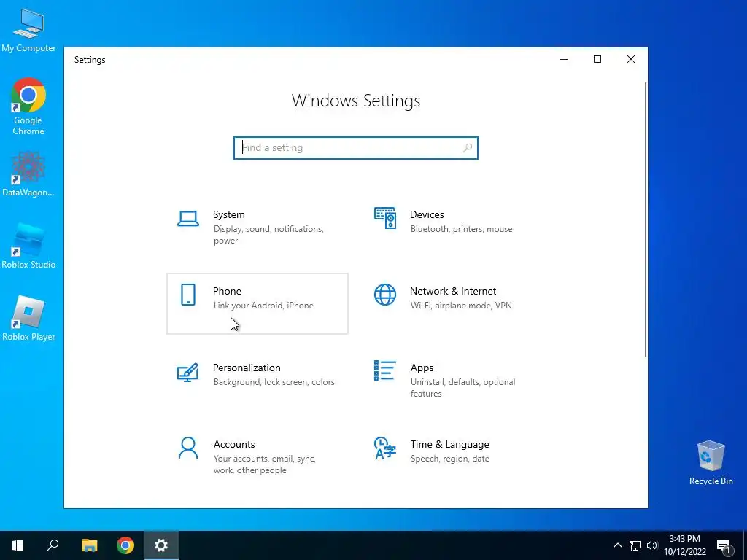Click the Time & Language heading
747x560 pixels.
(x=449, y=444)
